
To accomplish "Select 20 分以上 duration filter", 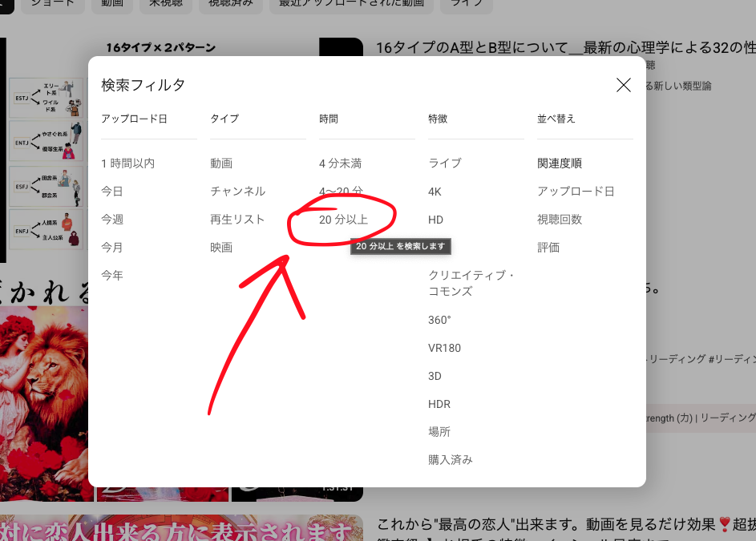I will (x=343, y=220).
